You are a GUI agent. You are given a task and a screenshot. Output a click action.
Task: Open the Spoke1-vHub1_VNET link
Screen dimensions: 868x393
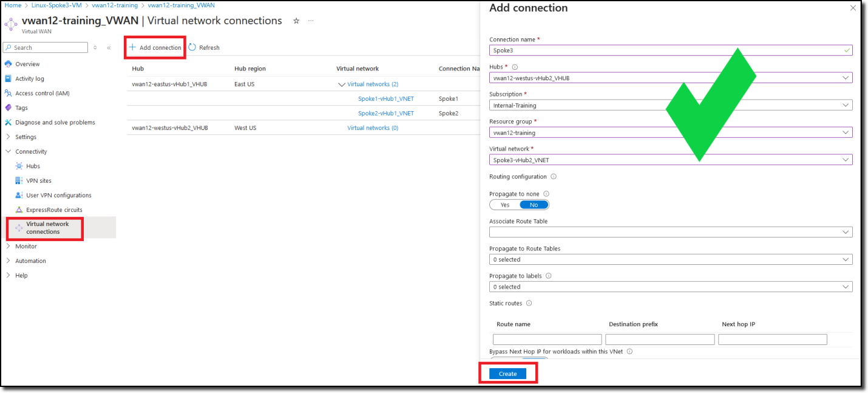[386, 98]
